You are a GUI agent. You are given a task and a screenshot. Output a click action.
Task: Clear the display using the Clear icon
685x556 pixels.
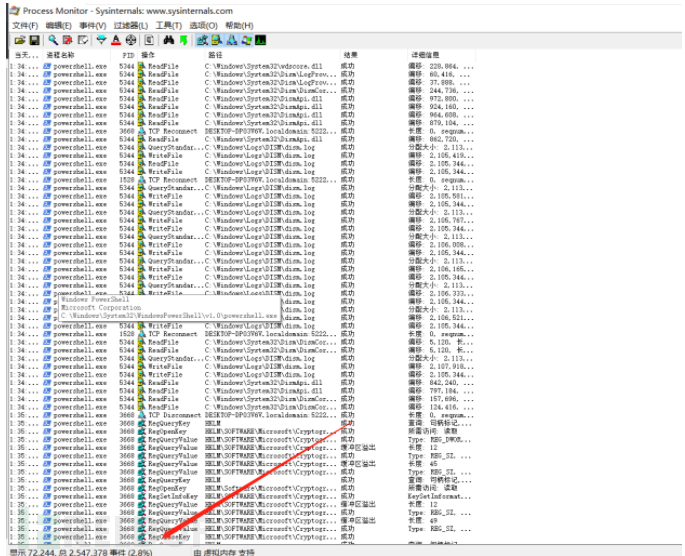pos(83,40)
